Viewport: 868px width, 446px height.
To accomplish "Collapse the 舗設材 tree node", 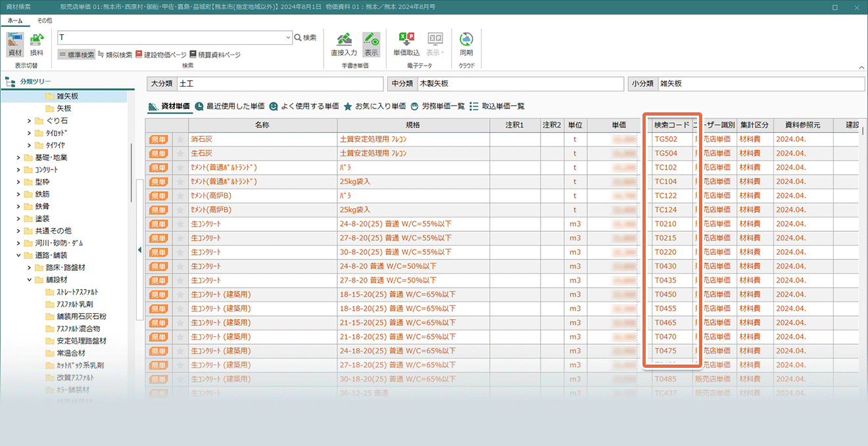I will 29,280.
